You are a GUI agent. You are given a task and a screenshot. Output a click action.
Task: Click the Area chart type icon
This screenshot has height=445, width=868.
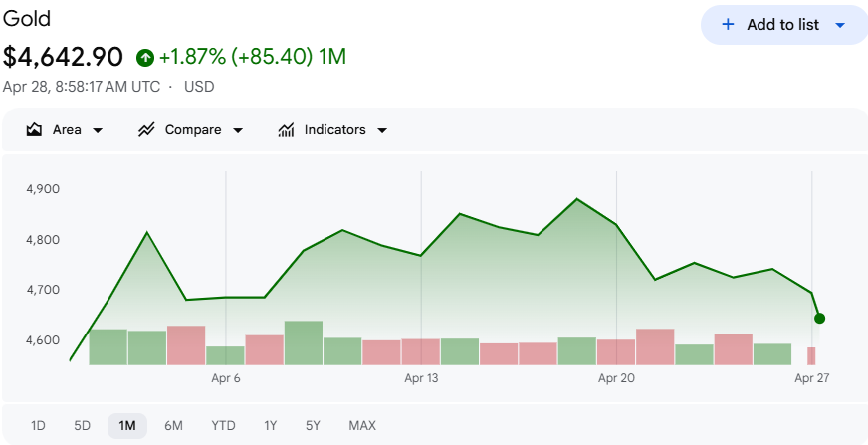coord(34,130)
